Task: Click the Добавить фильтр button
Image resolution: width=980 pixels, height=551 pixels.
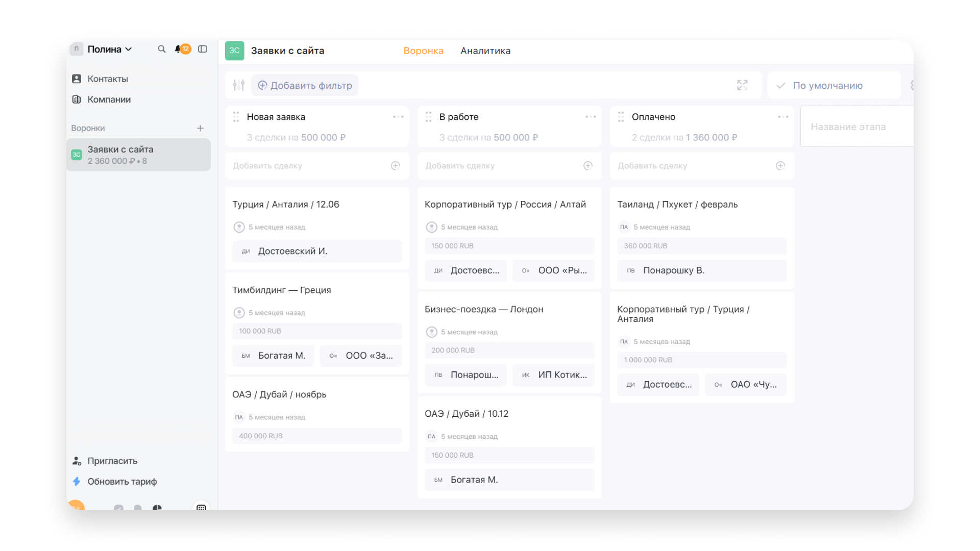Action: (305, 85)
